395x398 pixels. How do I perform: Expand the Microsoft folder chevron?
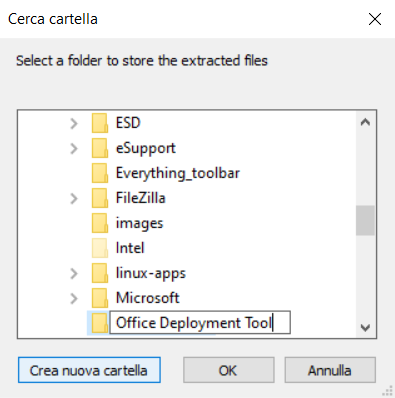click(74, 299)
